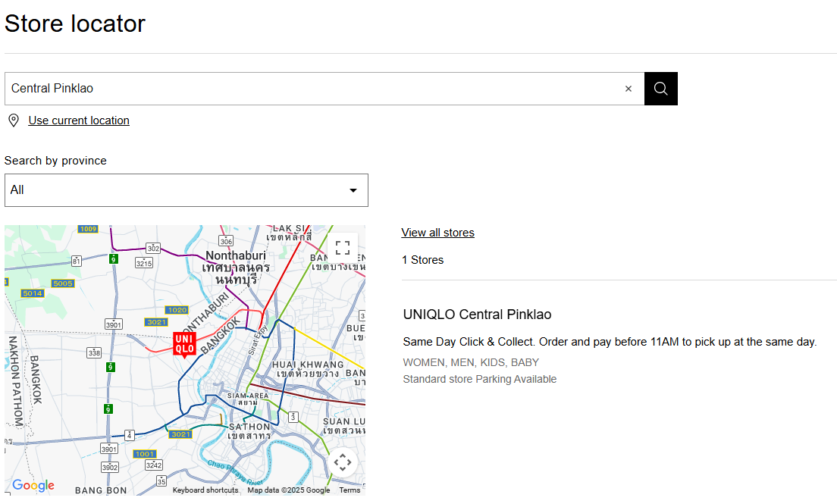Clear the search field with the X icon
This screenshot has width=837, height=504.
coord(629,88)
